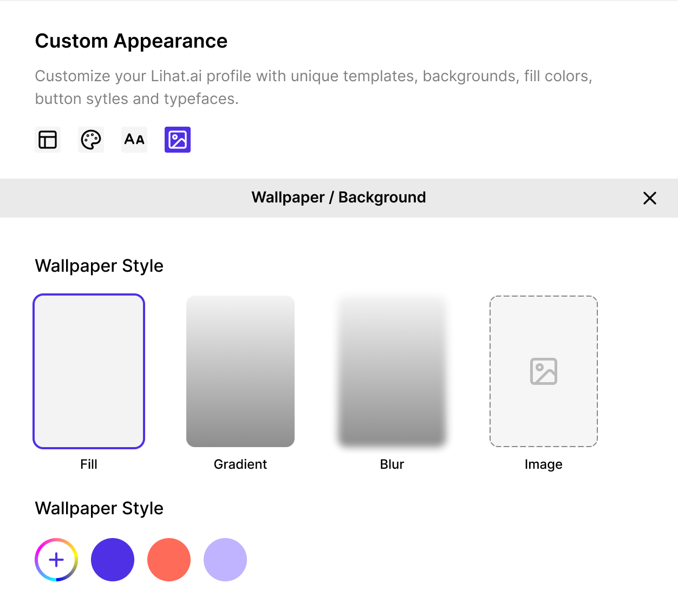
Task: Click the 'Gradient' text label
Action: pyautogui.click(x=240, y=464)
